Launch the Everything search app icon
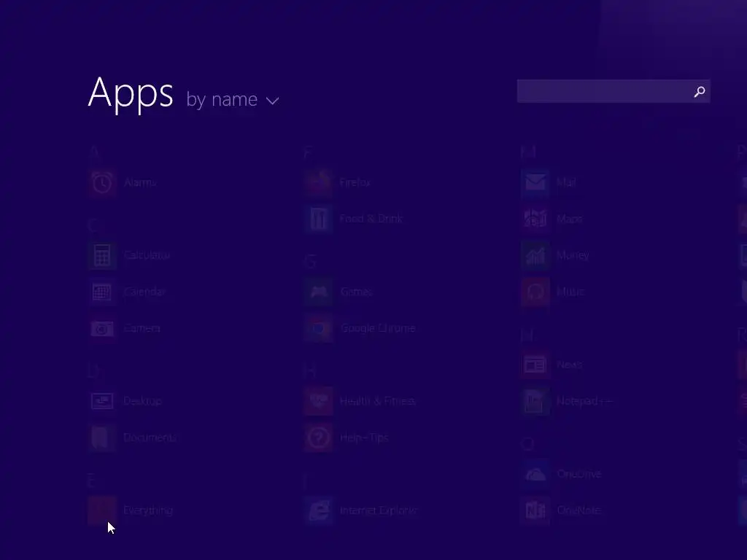Viewport: 747px width, 560px height. pos(102,510)
